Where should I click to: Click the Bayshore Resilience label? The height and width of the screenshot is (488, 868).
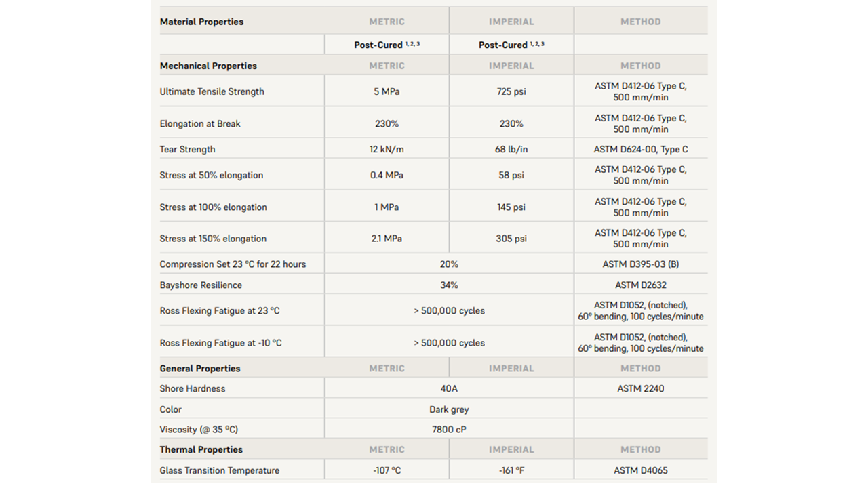tap(201, 285)
